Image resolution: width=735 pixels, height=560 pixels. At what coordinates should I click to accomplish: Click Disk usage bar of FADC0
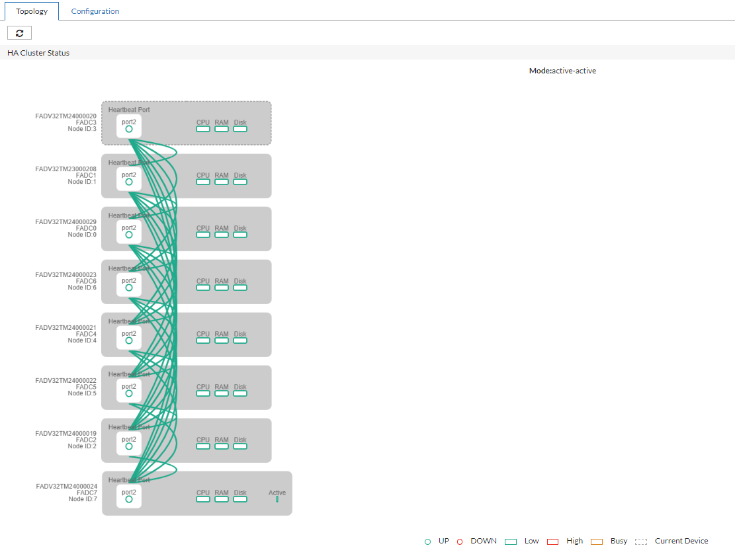pos(240,235)
